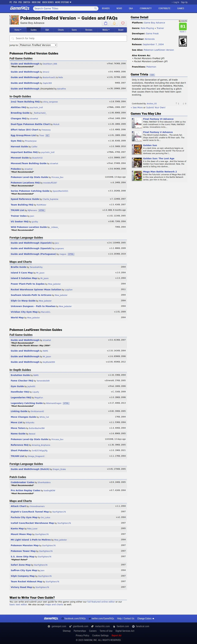
Task: Click the search magnifier in Game Titles box
Action: pyautogui.click(x=95, y=8)
